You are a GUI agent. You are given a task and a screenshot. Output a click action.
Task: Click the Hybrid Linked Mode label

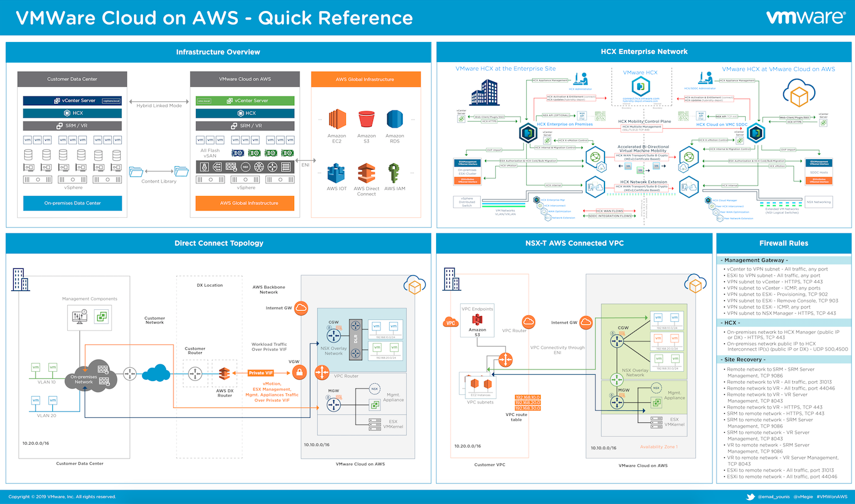(159, 106)
